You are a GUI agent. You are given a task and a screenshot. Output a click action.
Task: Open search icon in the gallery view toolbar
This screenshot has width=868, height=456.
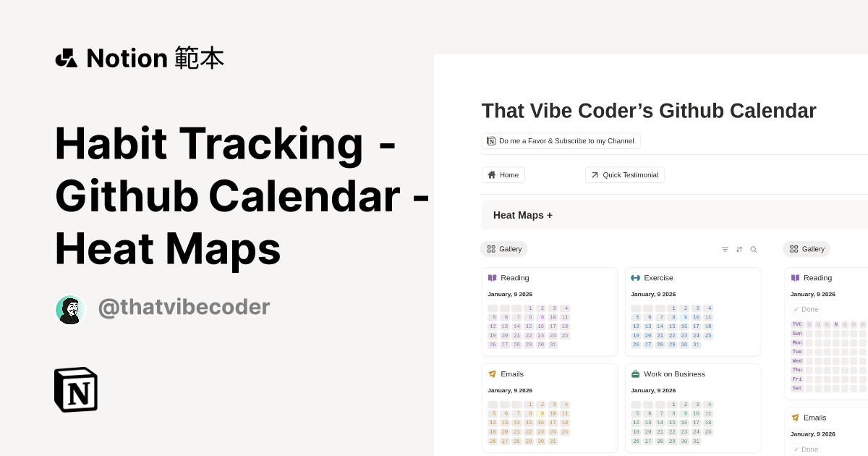tap(754, 249)
